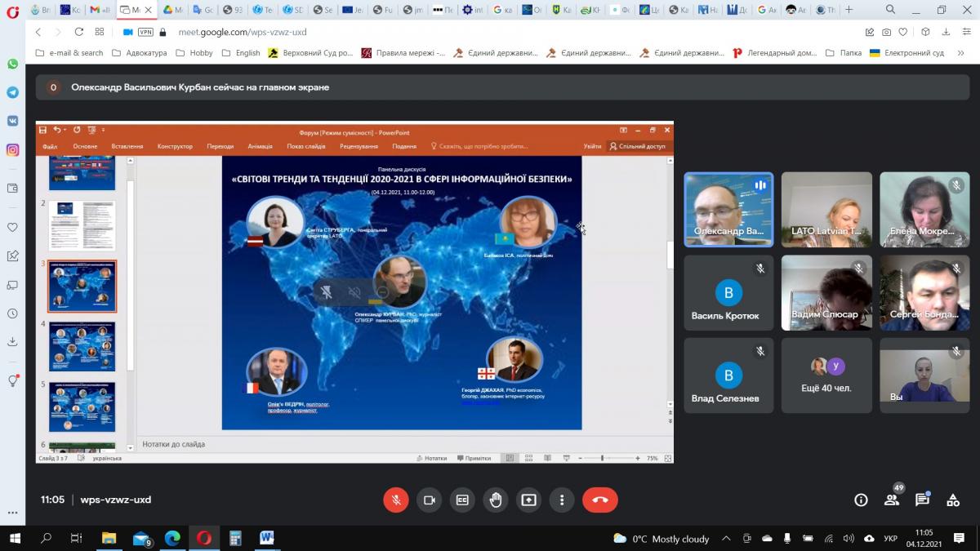
Task: Open Instagram in Opera sidebar
Action: (12, 149)
